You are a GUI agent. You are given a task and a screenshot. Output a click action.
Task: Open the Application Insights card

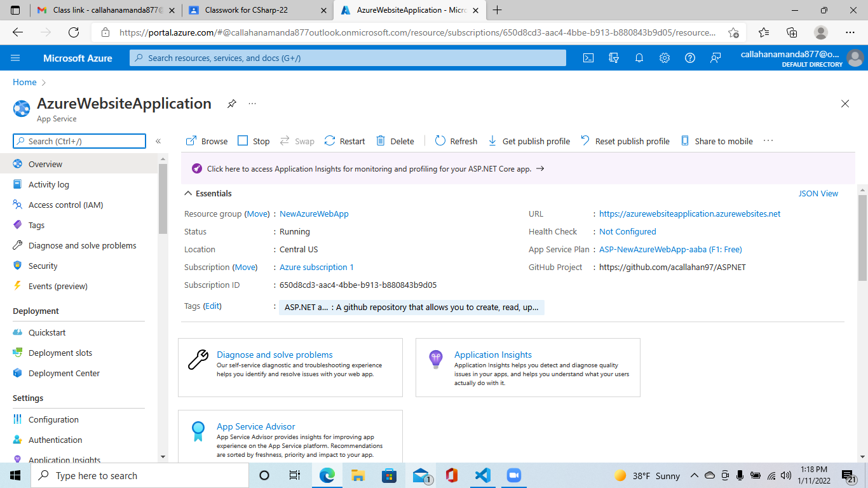click(x=528, y=367)
